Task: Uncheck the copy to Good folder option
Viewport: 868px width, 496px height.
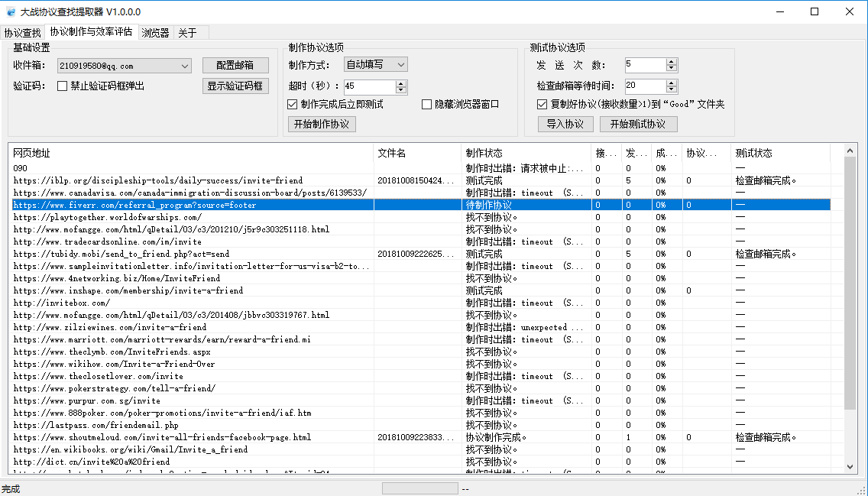Action: (x=542, y=105)
